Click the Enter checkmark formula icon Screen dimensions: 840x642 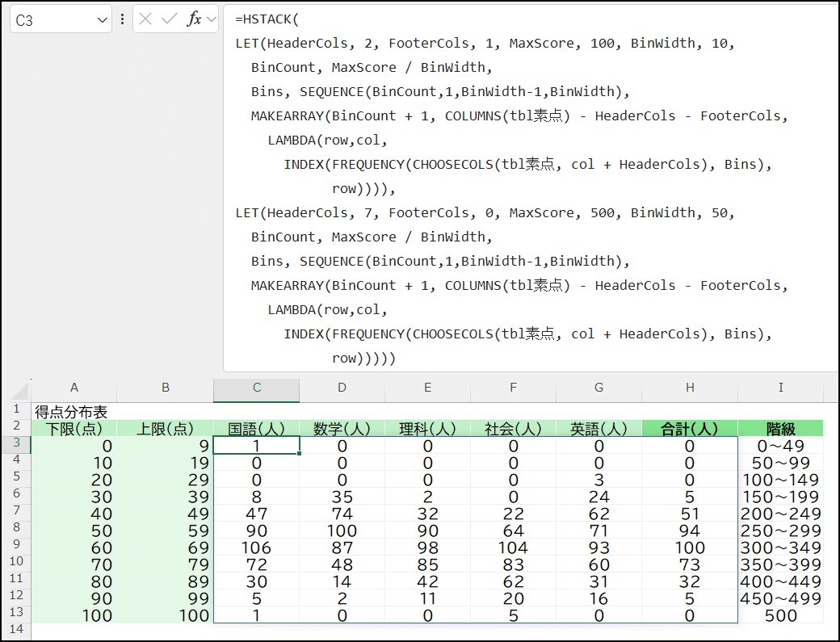170,19
